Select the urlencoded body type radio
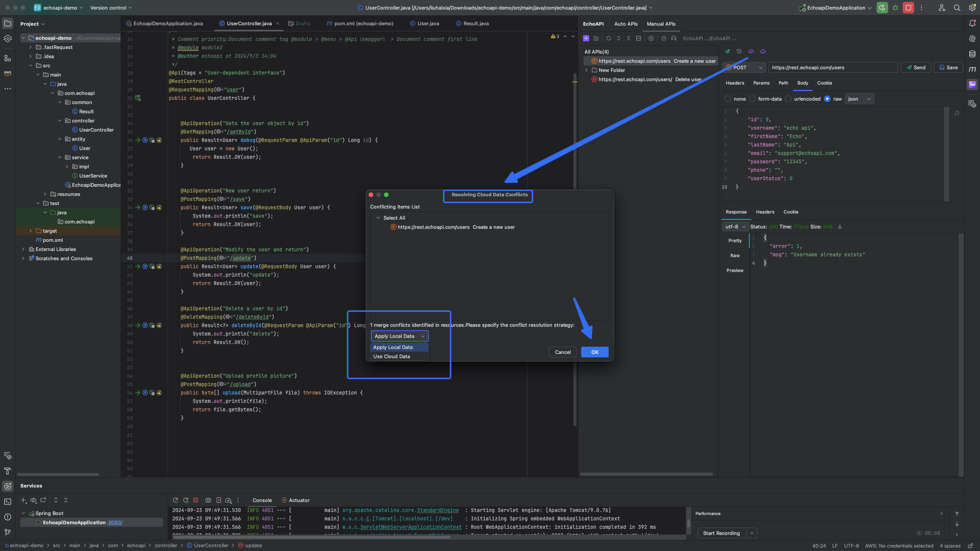Viewport: 980px width, 551px height. pyautogui.click(x=788, y=99)
